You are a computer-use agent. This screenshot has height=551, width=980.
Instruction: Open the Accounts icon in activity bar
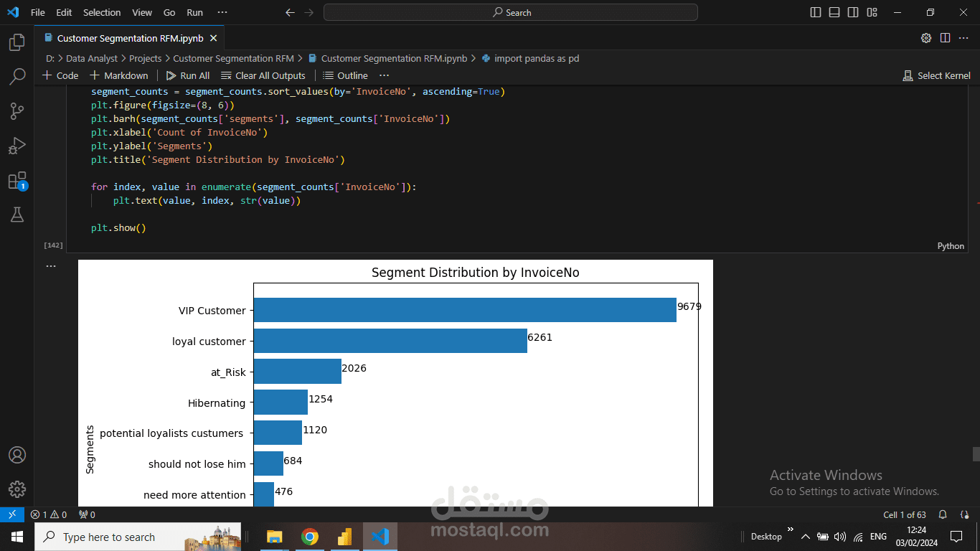point(17,455)
